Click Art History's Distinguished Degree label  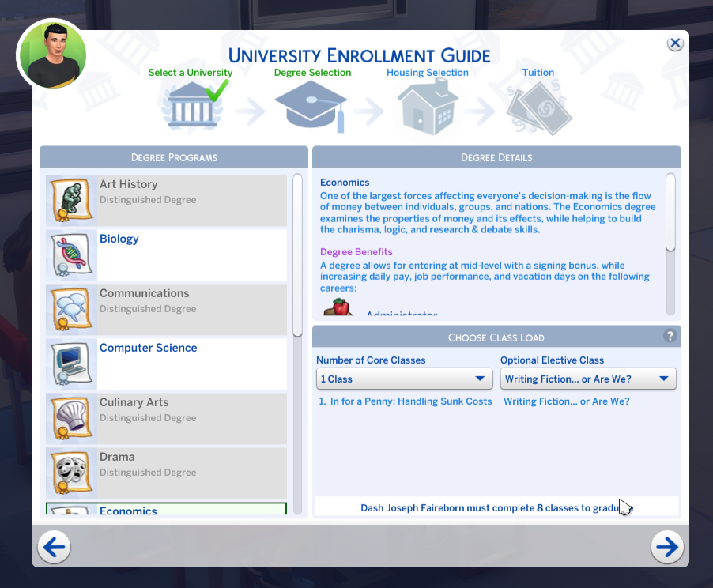pos(148,200)
